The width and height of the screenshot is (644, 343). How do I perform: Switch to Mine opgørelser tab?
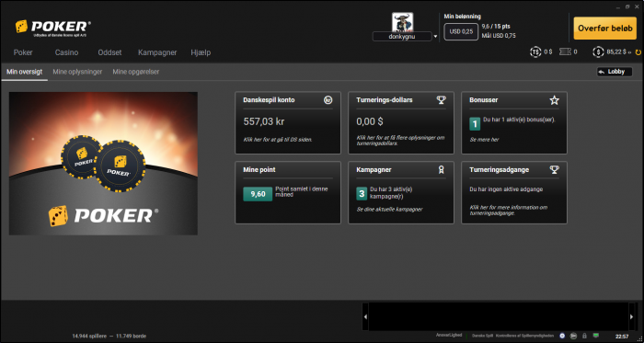click(x=136, y=72)
